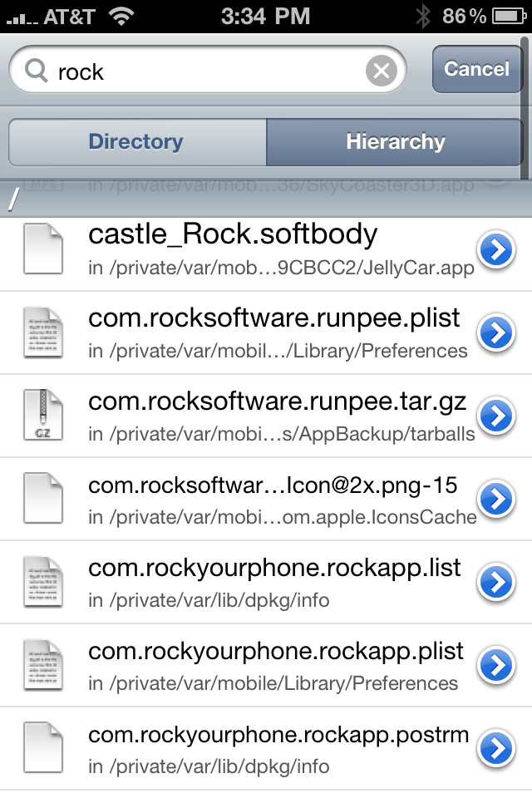This screenshot has height=798, width=532.
Task: Select file name com.rockyourphone.rockapp.list
Action: pyautogui.click(x=274, y=569)
